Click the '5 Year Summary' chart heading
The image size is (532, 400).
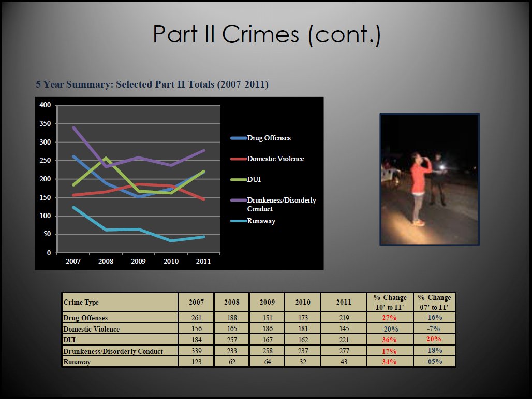point(152,84)
